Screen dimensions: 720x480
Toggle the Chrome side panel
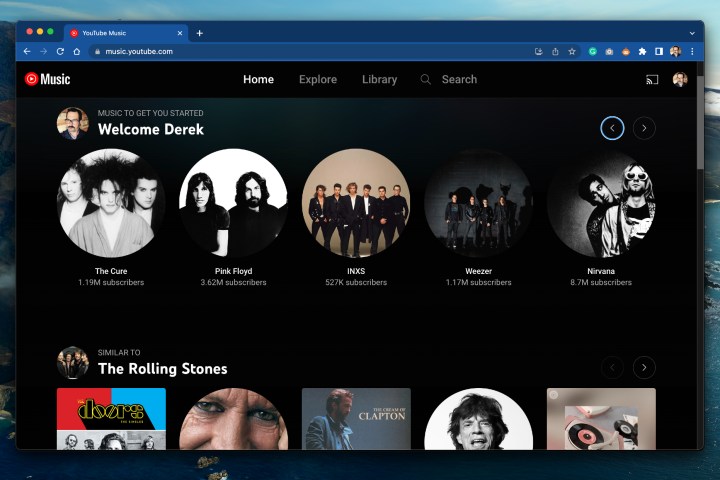659,51
